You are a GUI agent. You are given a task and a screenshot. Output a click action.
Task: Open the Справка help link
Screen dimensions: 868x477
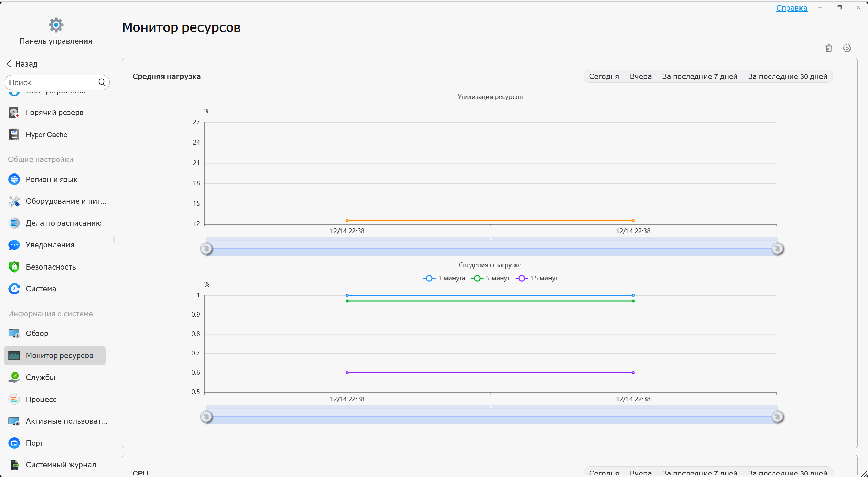791,8
